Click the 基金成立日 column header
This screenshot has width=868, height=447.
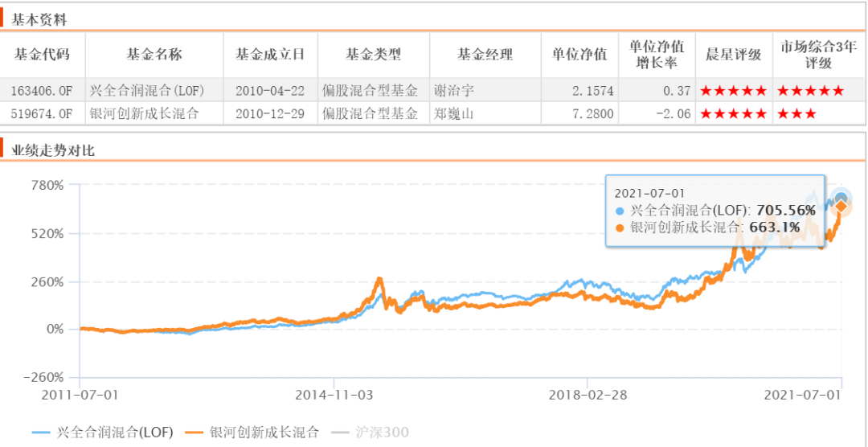(x=270, y=55)
